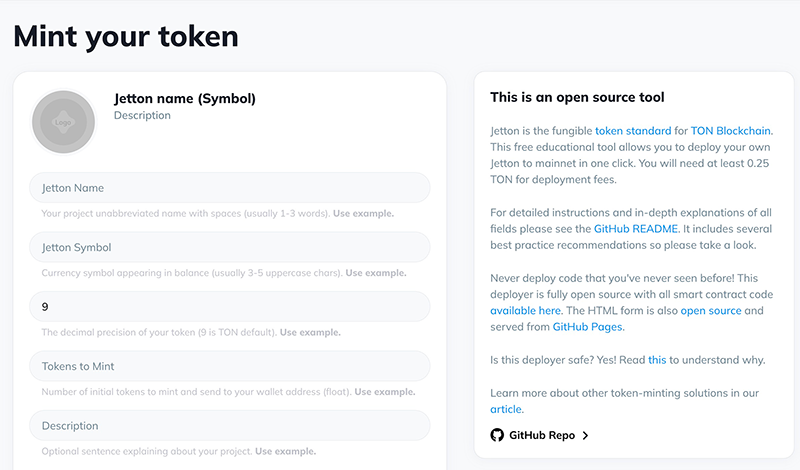Select the Tokens to Mint field
This screenshot has height=470, width=800.
230,366
